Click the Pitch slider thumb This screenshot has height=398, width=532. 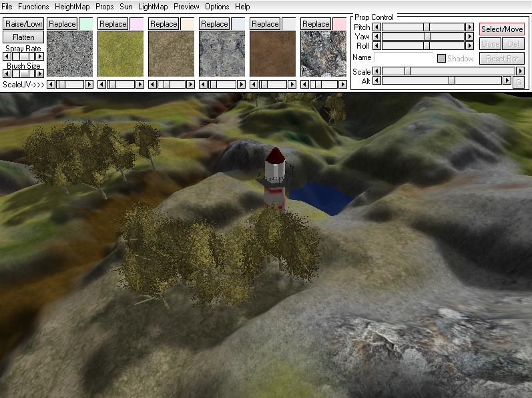(427, 27)
